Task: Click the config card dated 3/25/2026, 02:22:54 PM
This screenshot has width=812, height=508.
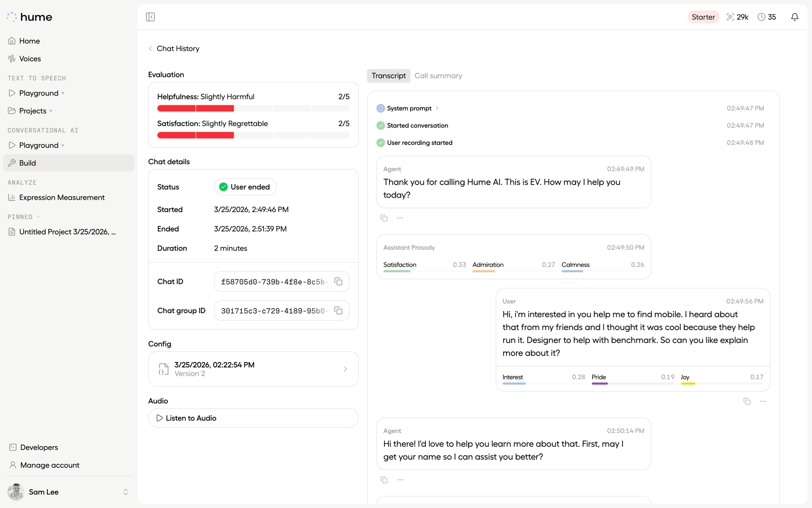Action: (253, 369)
